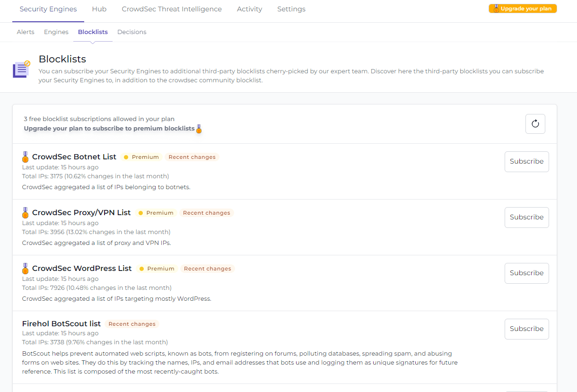
Task: Open the Decisions tab
Action: pyautogui.click(x=131, y=32)
